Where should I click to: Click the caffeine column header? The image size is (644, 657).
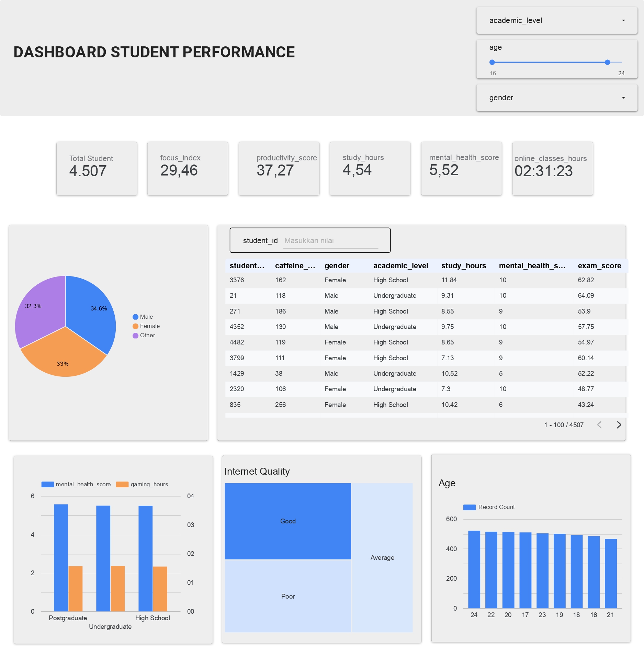pos(295,265)
